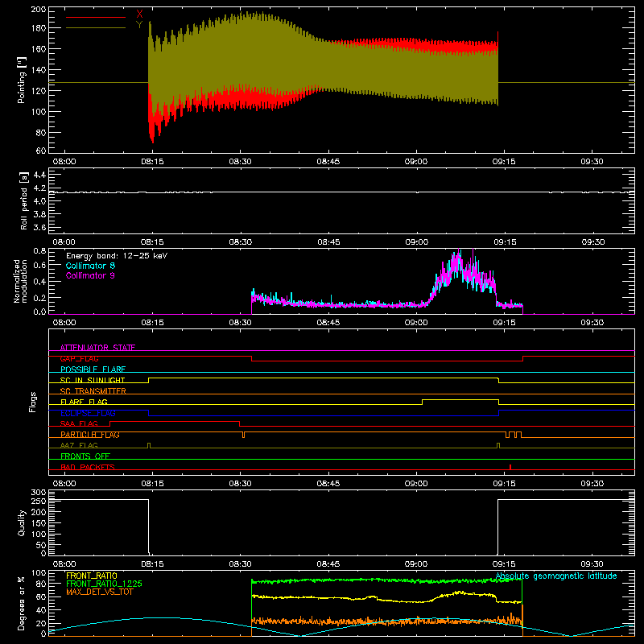The width and height of the screenshot is (644, 644).
Task: Click the Collimator 9 legend entry
Action: (90, 275)
